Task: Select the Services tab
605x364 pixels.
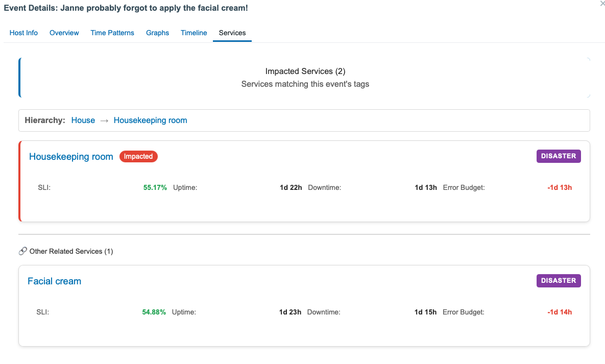Action: coord(232,33)
